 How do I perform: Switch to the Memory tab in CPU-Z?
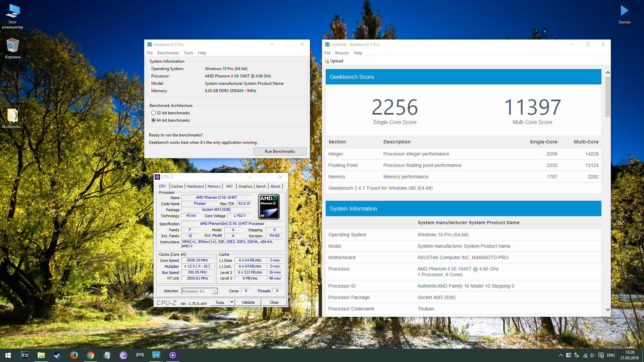click(214, 186)
